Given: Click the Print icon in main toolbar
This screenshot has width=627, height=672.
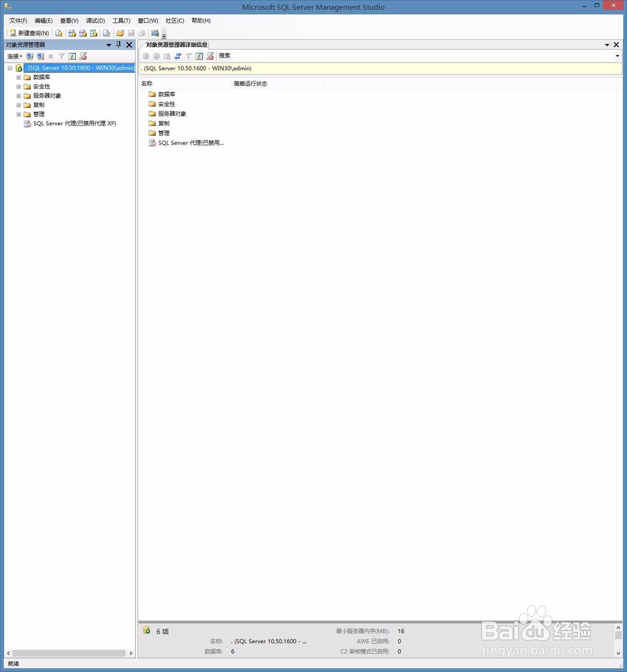Looking at the screenshot, I should click(142, 33).
